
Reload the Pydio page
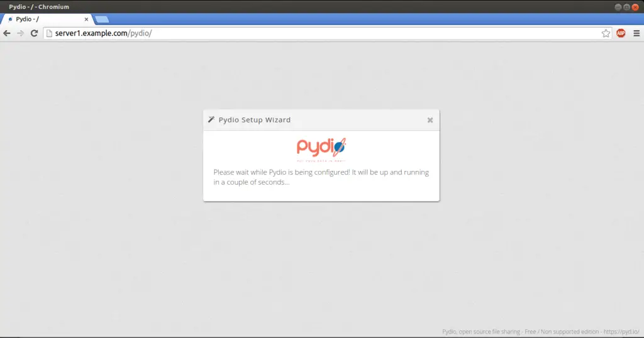(x=34, y=33)
